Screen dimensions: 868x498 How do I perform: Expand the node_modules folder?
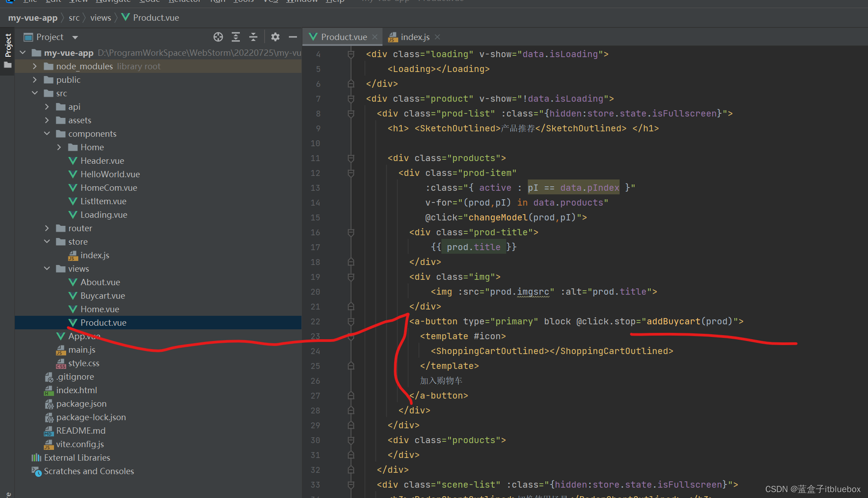point(35,66)
